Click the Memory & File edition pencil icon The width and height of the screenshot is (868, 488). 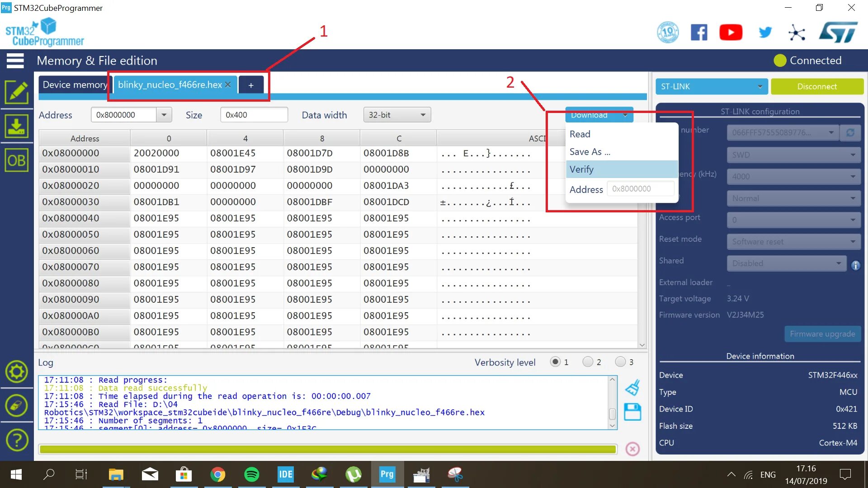(x=17, y=92)
